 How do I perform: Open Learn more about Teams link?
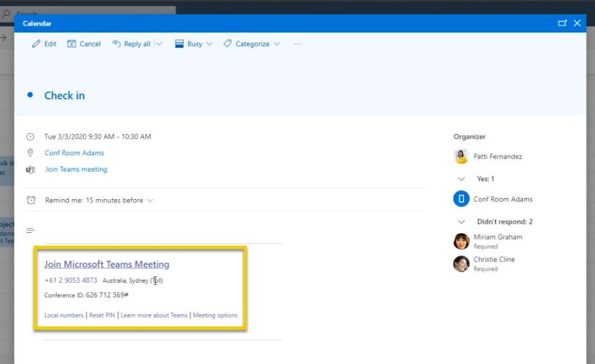(x=154, y=315)
